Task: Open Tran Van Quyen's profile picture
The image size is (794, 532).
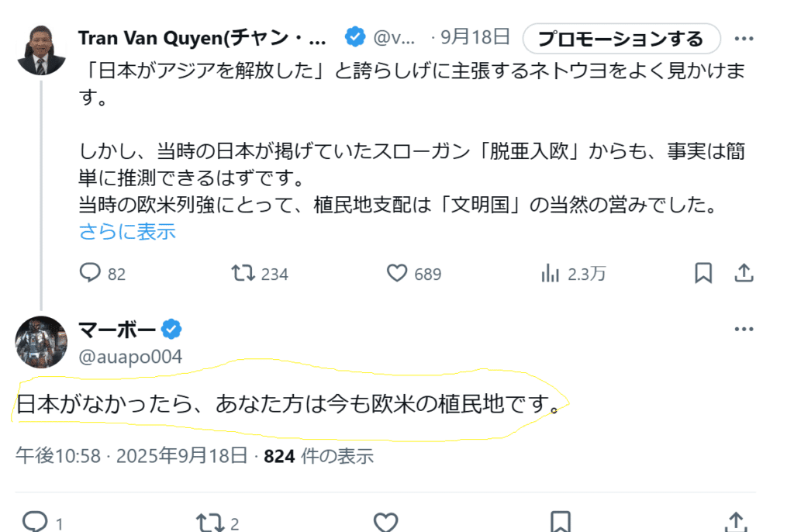Action: 41,49
